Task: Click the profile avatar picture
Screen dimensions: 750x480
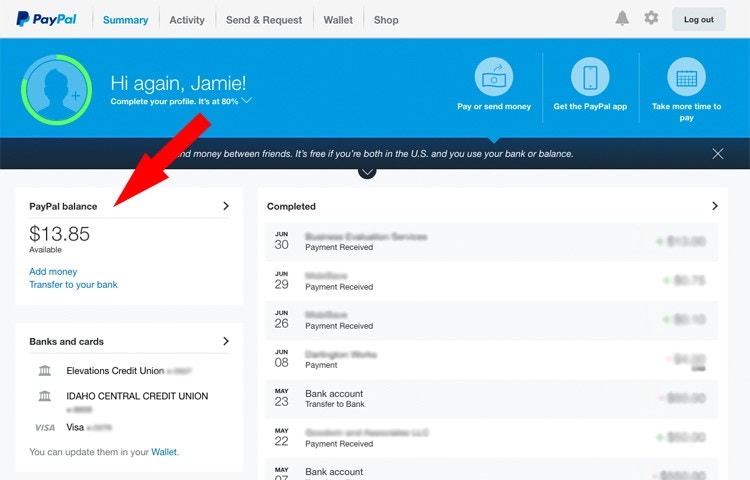Action: (x=56, y=90)
